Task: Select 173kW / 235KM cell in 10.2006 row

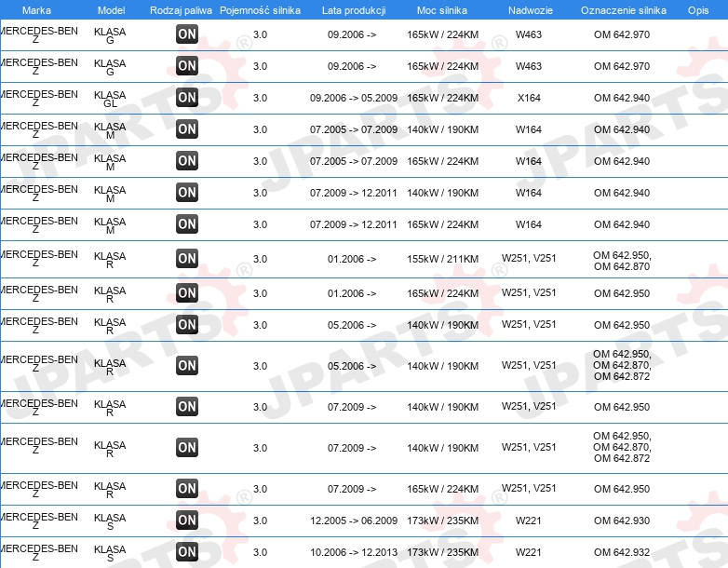Action: tap(442, 552)
